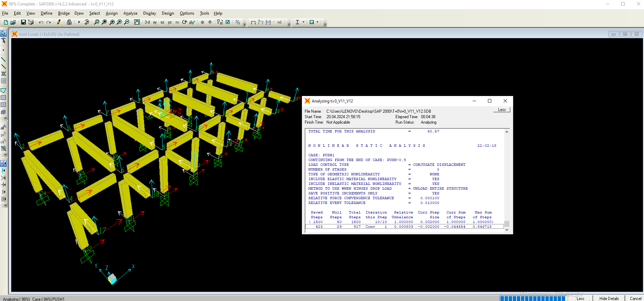The image size is (644, 301).
Task: Click scroll up arrow in analysis log
Action: click(507, 132)
